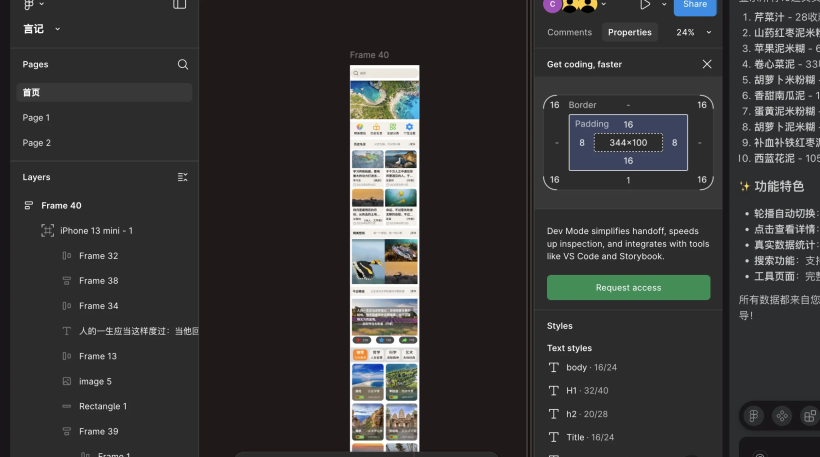Select the Frame 38 layer
This screenshot has width=820, height=457.
pos(98,281)
